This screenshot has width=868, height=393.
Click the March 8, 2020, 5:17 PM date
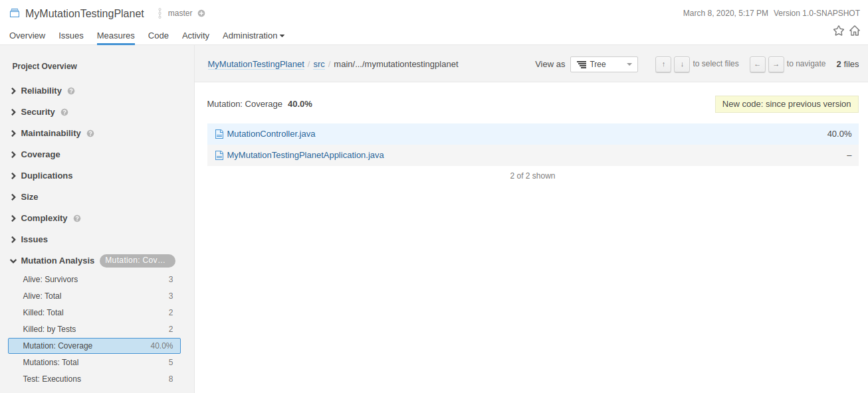coord(726,13)
